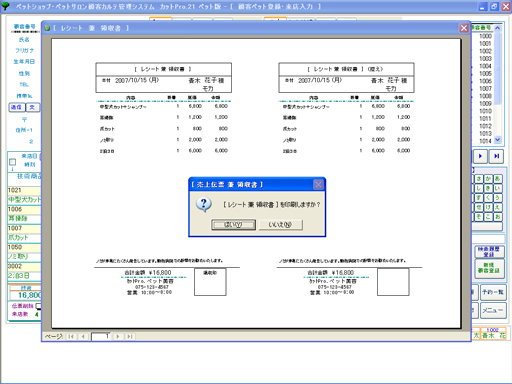Select customer number 1005 in list
The height and width of the screenshot is (384, 512).
485,73
